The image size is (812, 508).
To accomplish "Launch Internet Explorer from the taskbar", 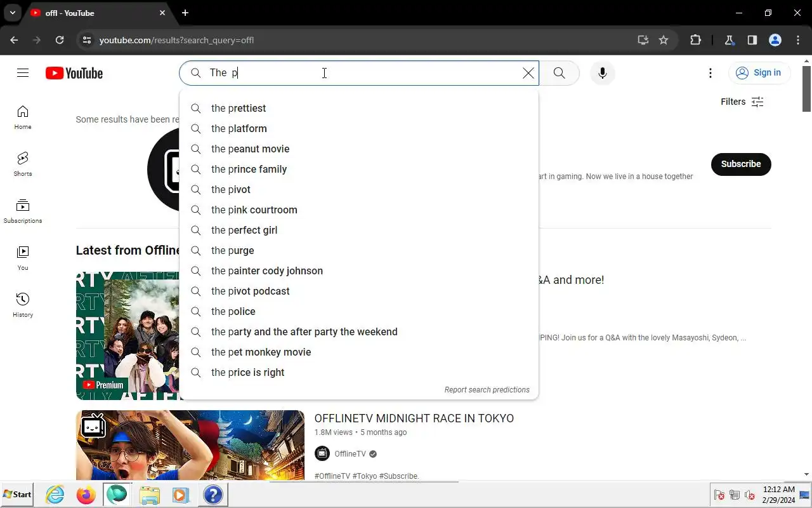I will (x=55, y=495).
